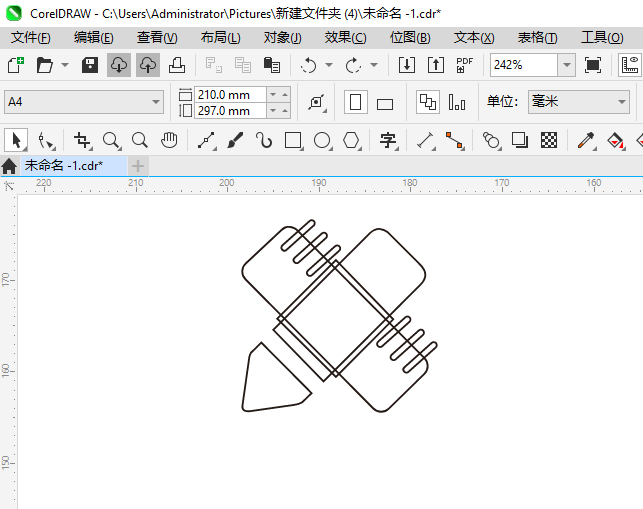Click the Home welcome screen icon
This screenshot has width=643, height=509.
9,167
